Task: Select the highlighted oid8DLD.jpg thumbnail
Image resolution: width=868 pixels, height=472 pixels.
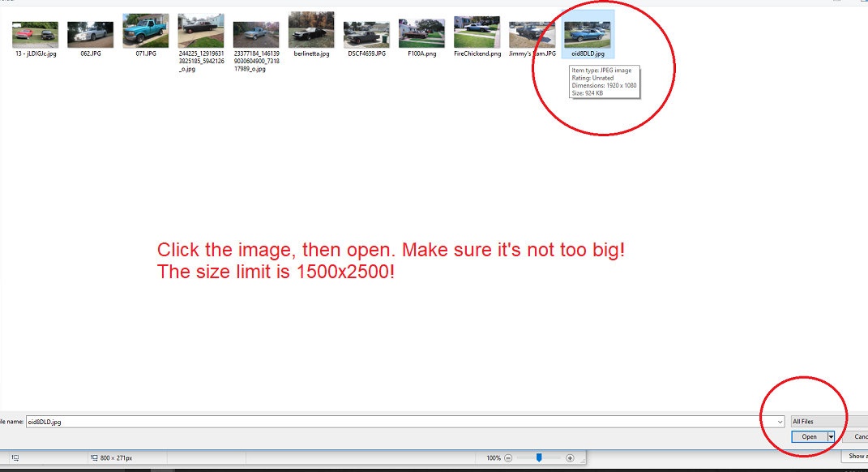Action: point(587,35)
